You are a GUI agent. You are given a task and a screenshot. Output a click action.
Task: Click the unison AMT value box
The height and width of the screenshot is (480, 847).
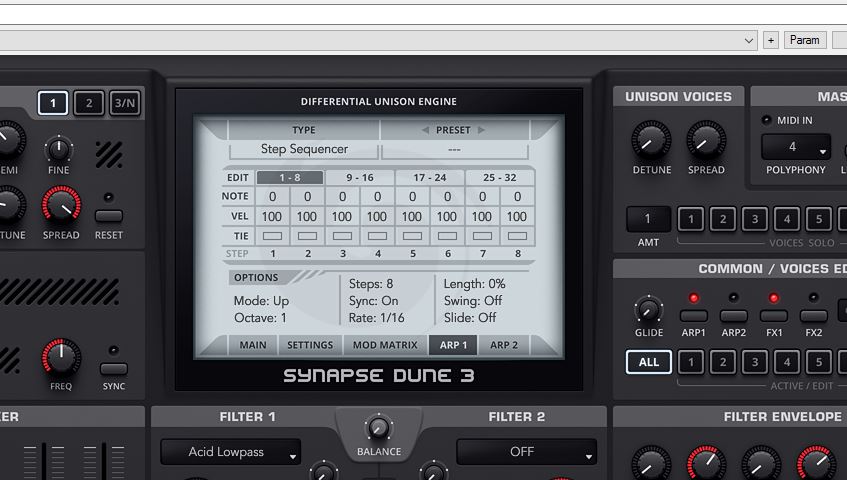point(648,219)
